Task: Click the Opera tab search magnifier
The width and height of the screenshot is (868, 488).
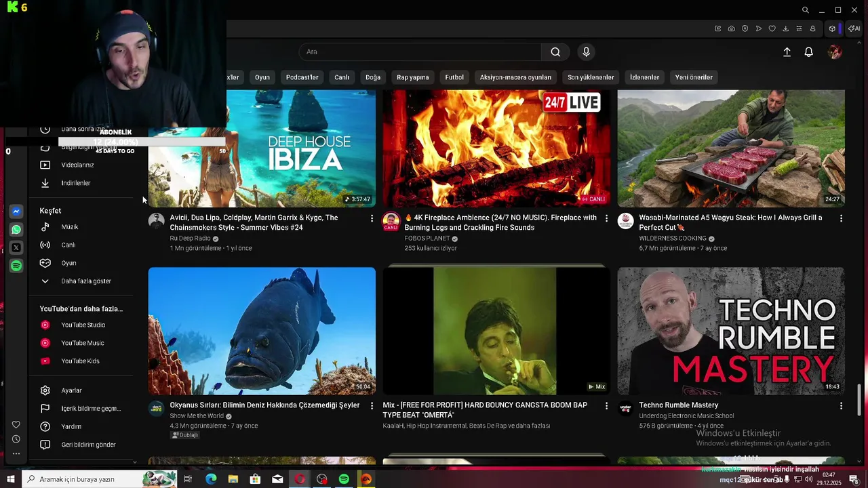Action: [x=805, y=10]
